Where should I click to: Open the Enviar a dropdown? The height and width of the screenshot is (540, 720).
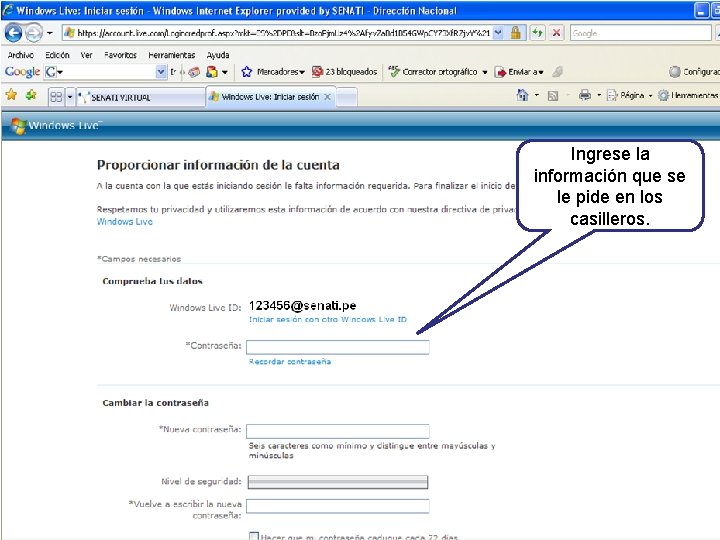coord(519,72)
